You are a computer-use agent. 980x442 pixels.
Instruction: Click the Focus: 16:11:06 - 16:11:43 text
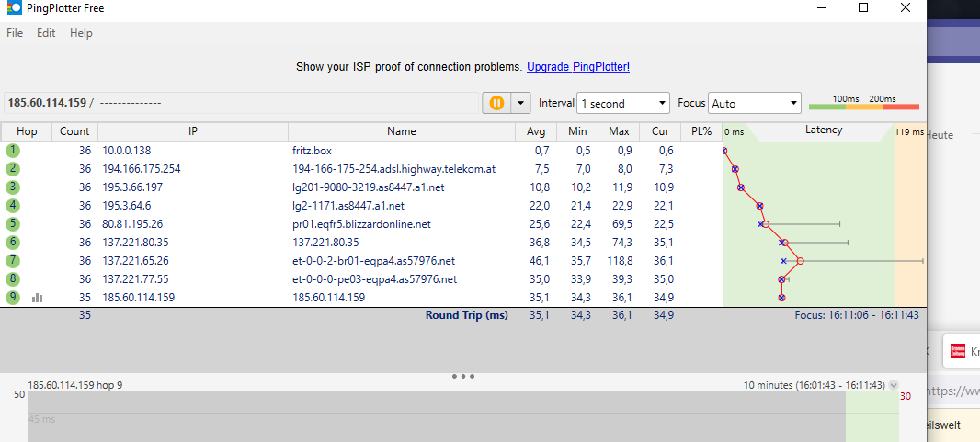click(x=857, y=315)
